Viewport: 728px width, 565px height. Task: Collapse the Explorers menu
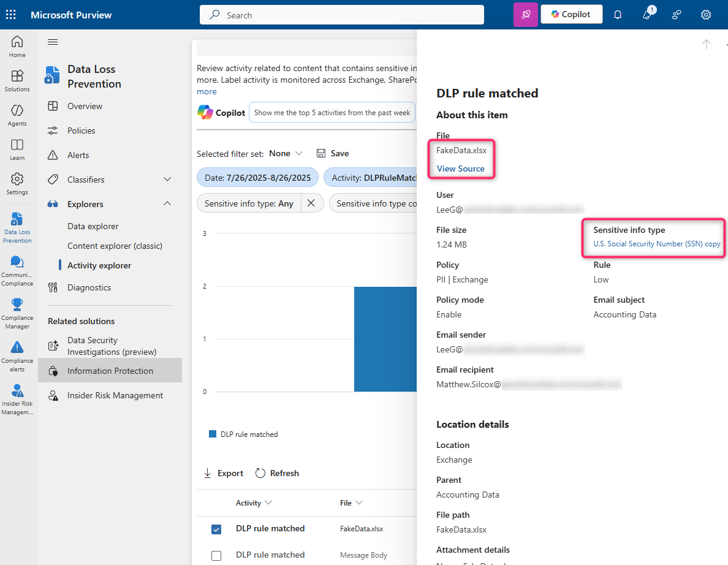point(168,203)
